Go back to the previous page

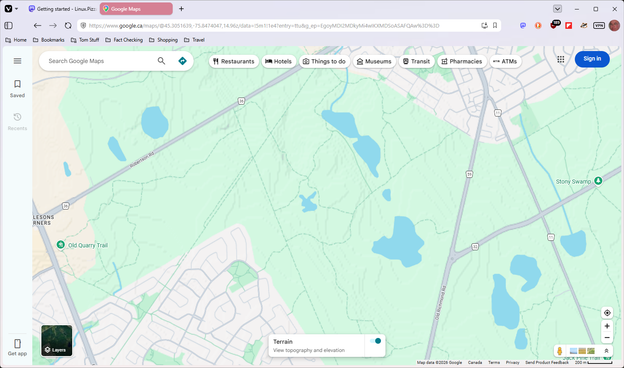click(37, 25)
